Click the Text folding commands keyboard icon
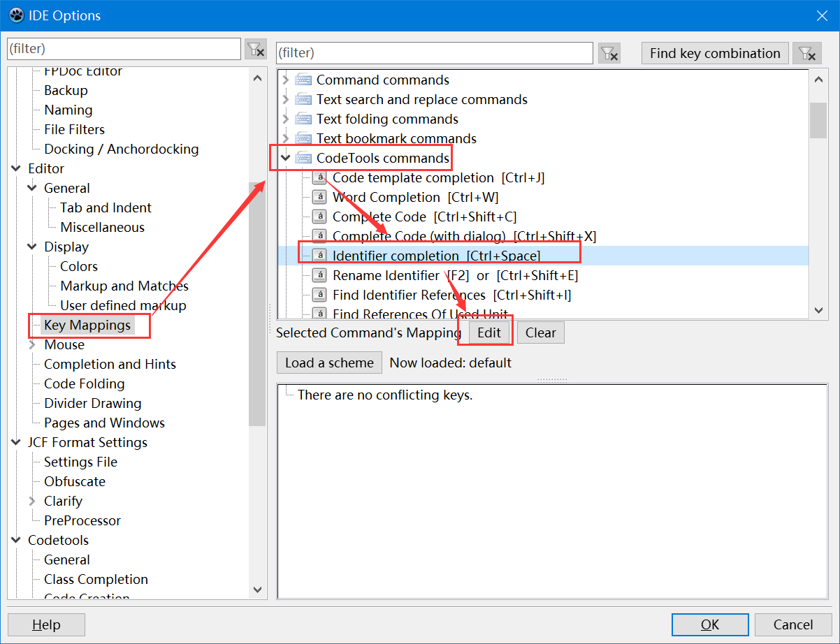Viewport: 840px width, 644px height. pyautogui.click(x=303, y=119)
